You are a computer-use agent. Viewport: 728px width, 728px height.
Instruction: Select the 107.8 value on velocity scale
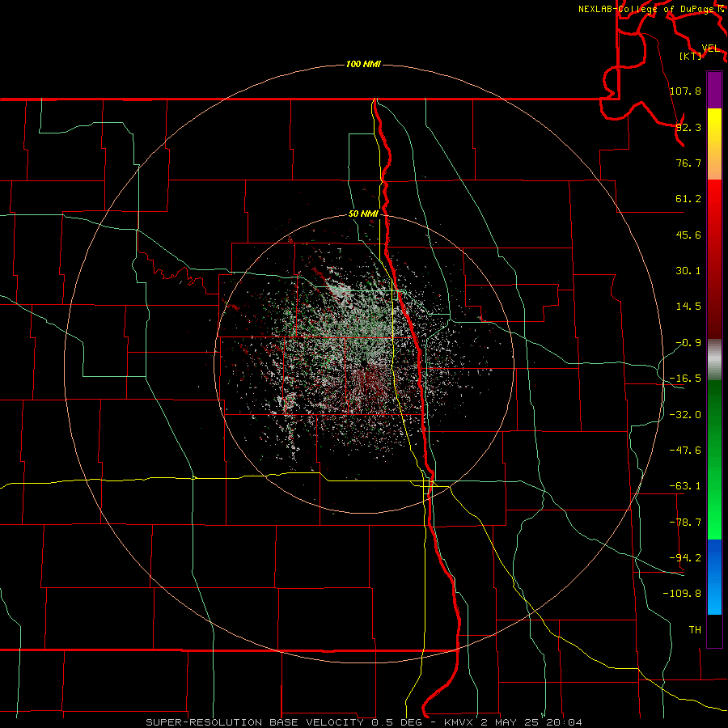(x=685, y=91)
